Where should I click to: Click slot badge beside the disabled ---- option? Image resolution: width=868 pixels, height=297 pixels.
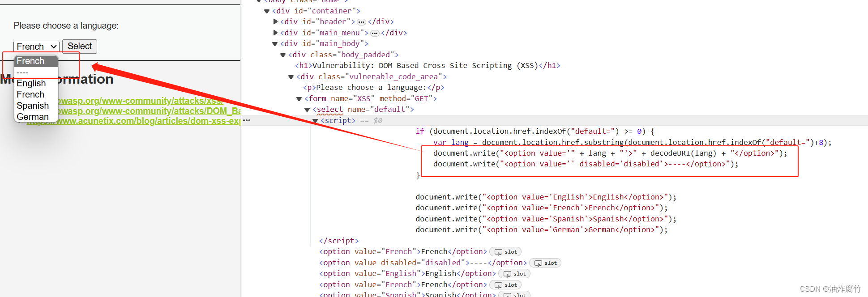pyautogui.click(x=545, y=263)
